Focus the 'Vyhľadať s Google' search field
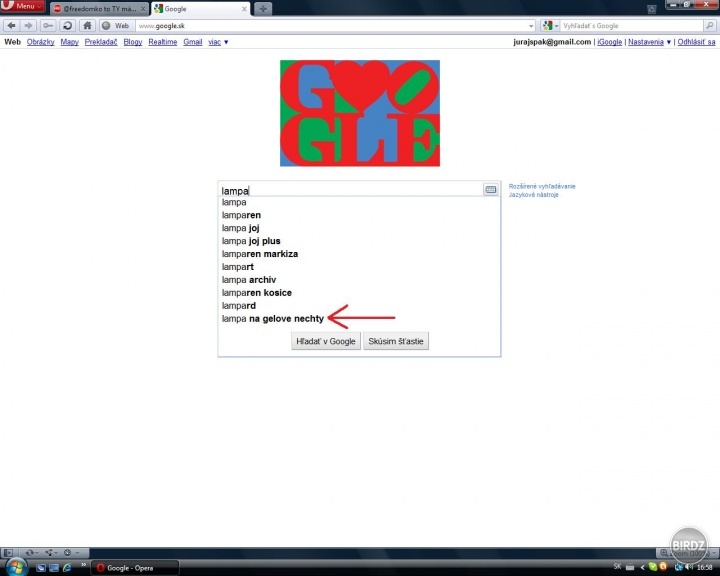The width and height of the screenshot is (720, 576). click(x=631, y=26)
